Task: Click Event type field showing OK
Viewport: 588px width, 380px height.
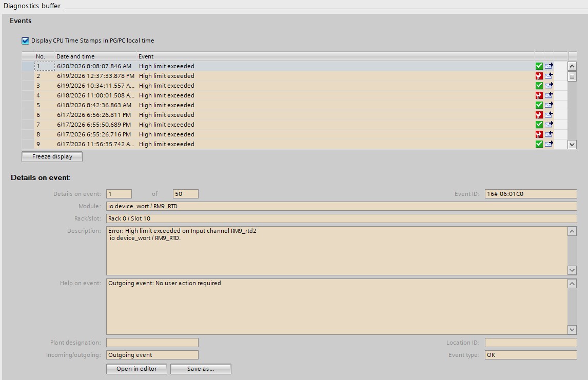Action: coord(531,355)
